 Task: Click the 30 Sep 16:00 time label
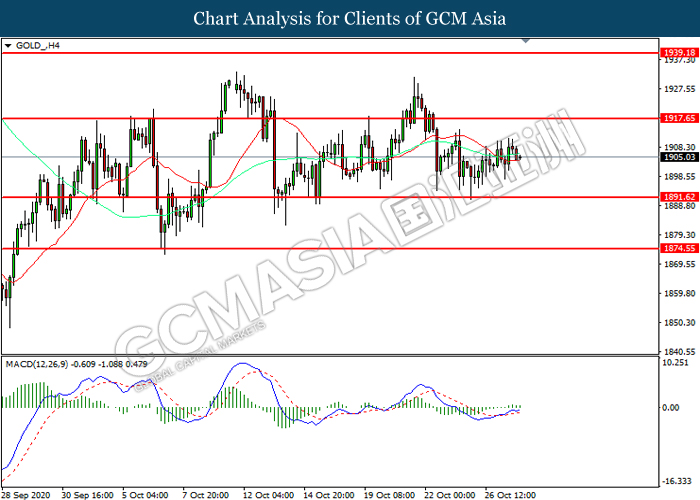pyautogui.click(x=88, y=495)
